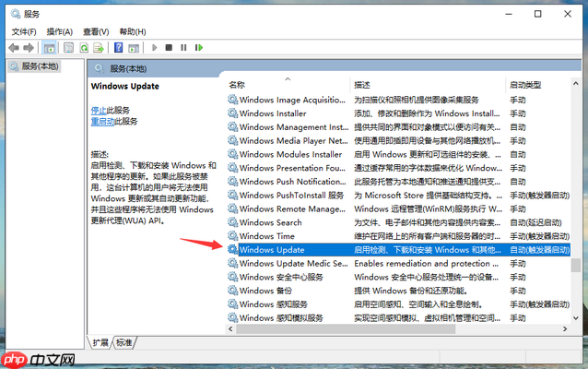Select Windows Presentation Foundation service row

click(399, 168)
